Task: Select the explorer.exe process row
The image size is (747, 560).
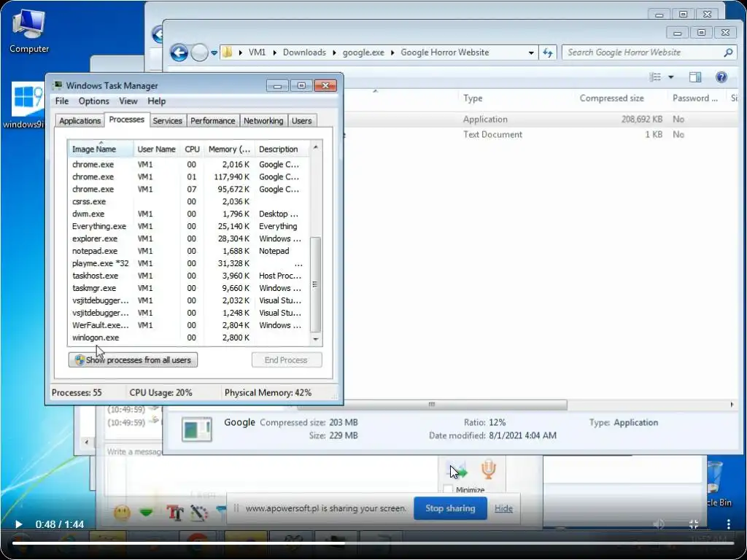Action: pyautogui.click(x=189, y=238)
